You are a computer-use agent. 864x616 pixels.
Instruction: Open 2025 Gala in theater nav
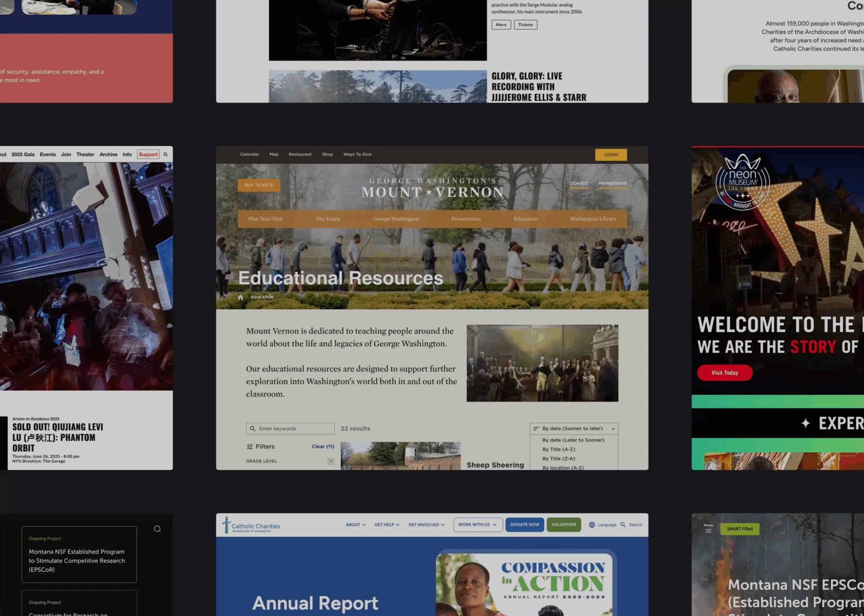pyautogui.click(x=23, y=154)
